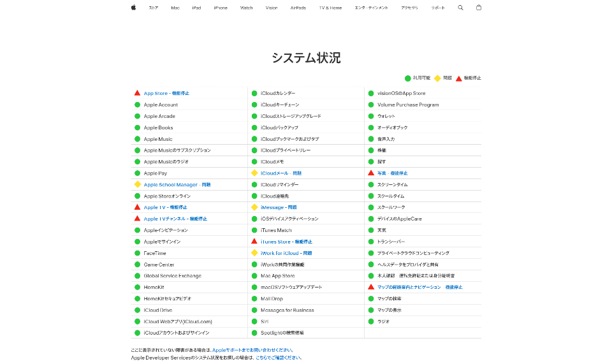Click the green status dot beside Siri

pyautogui.click(x=254, y=321)
